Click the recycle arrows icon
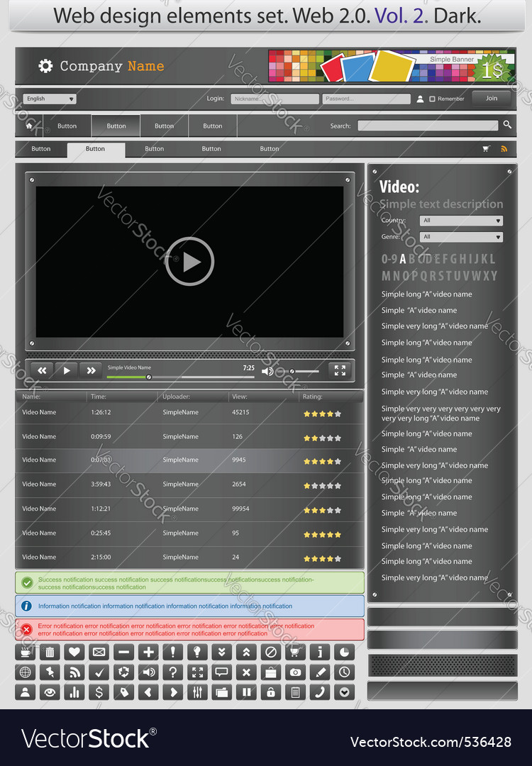 coord(123,672)
